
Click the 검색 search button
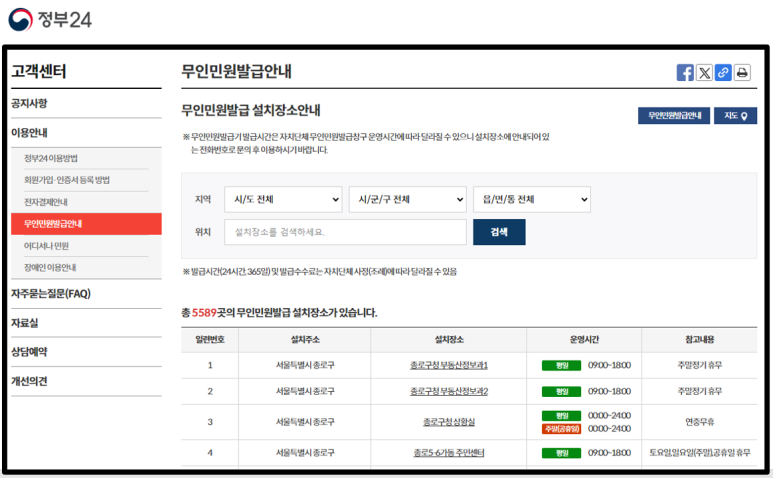click(499, 232)
